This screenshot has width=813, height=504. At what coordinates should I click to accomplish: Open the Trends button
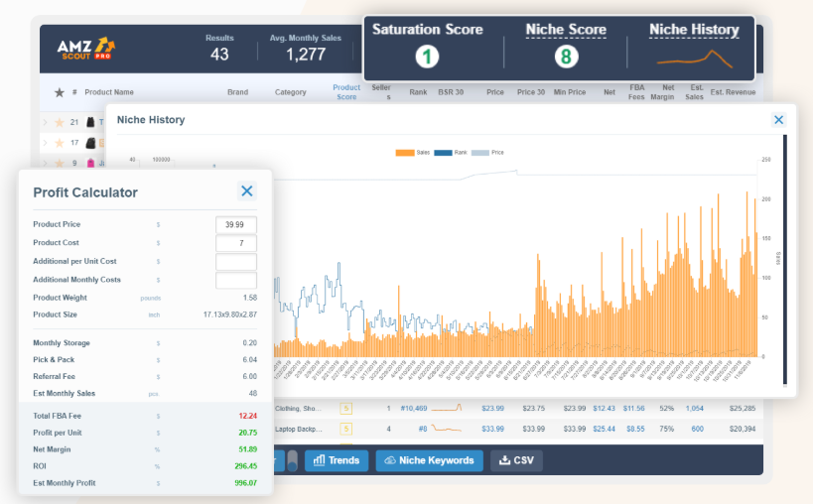[x=337, y=460]
